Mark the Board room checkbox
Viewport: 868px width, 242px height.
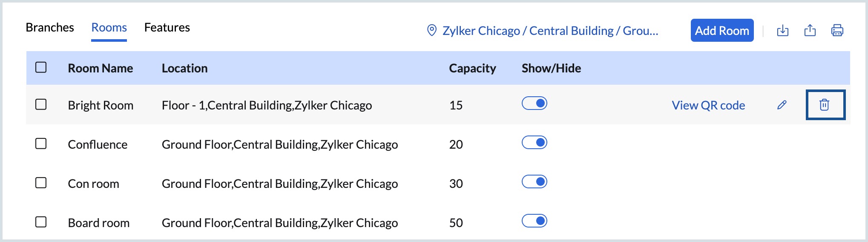click(41, 222)
